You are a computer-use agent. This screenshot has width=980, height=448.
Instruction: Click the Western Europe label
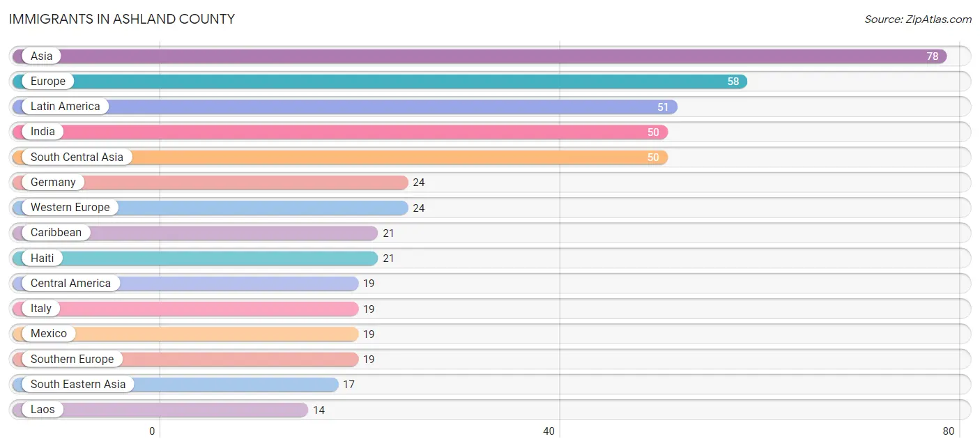pos(70,207)
